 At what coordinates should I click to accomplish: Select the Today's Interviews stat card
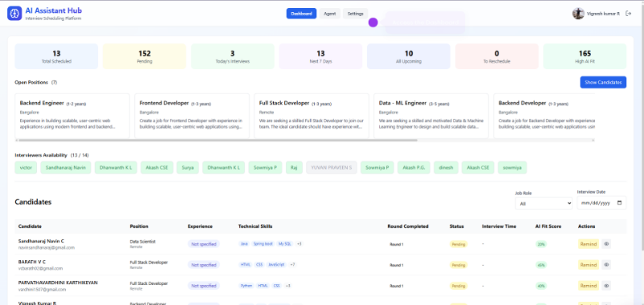pyautogui.click(x=233, y=56)
